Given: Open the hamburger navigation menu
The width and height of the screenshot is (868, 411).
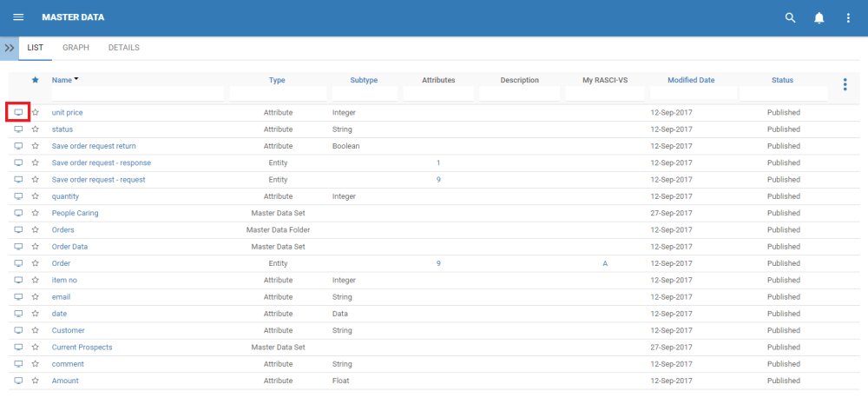Looking at the screenshot, I should tap(18, 17).
